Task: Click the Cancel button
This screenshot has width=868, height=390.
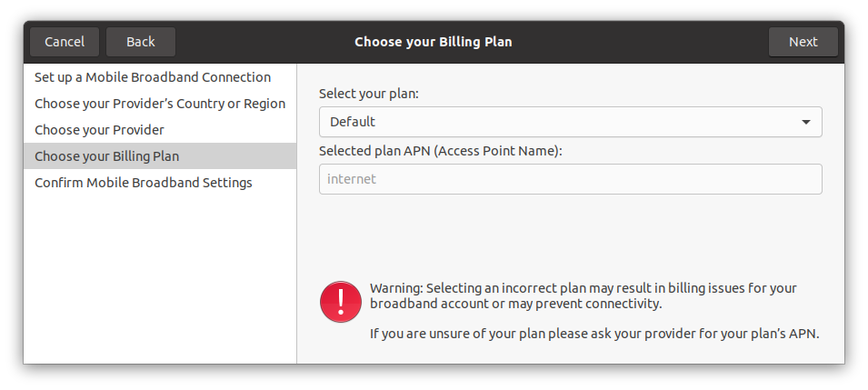Action: tap(65, 42)
